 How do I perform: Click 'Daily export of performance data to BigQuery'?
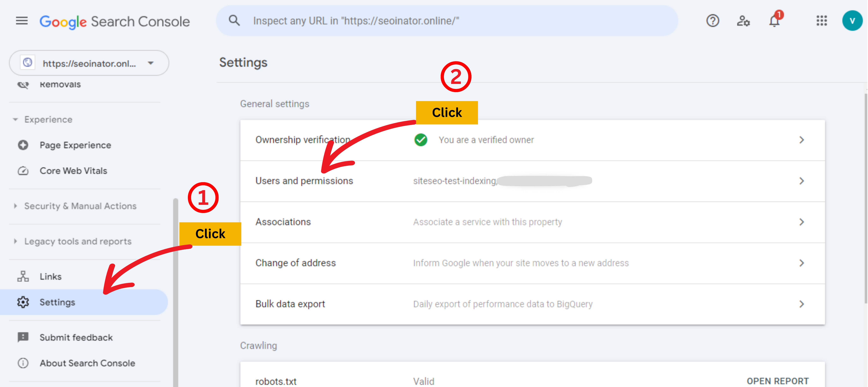pyautogui.click(x=503, y=304)
